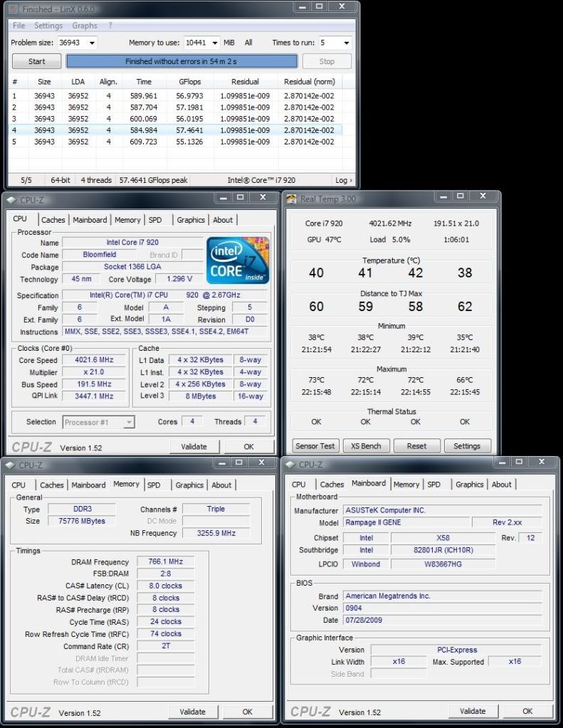
Task: Open the Log in LinX status bar
Action: tap(344, 180)
